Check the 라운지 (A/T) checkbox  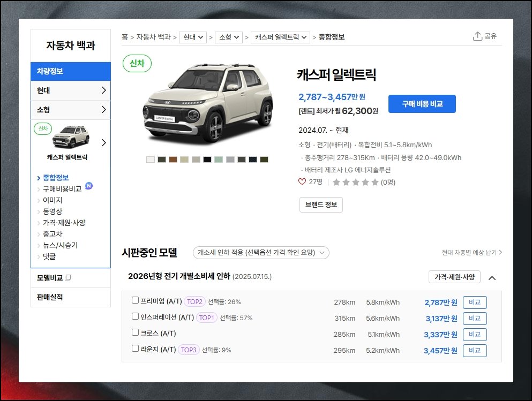pos(135,348)
